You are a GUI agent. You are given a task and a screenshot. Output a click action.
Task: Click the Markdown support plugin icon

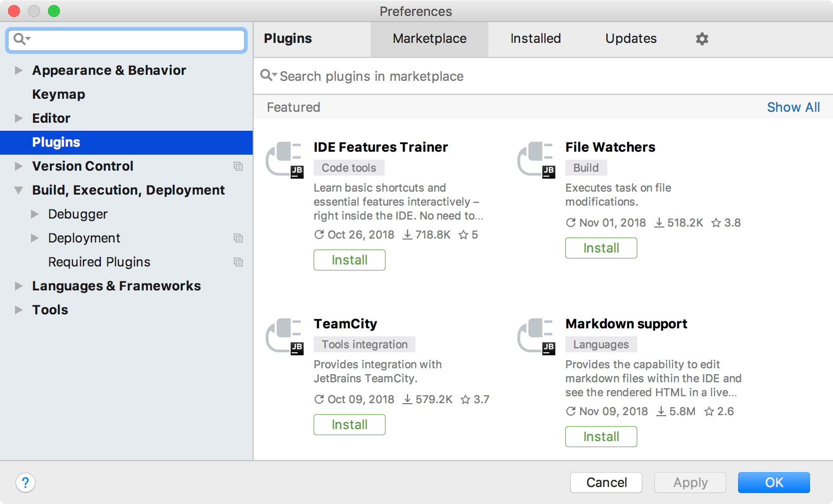[536, 336]
